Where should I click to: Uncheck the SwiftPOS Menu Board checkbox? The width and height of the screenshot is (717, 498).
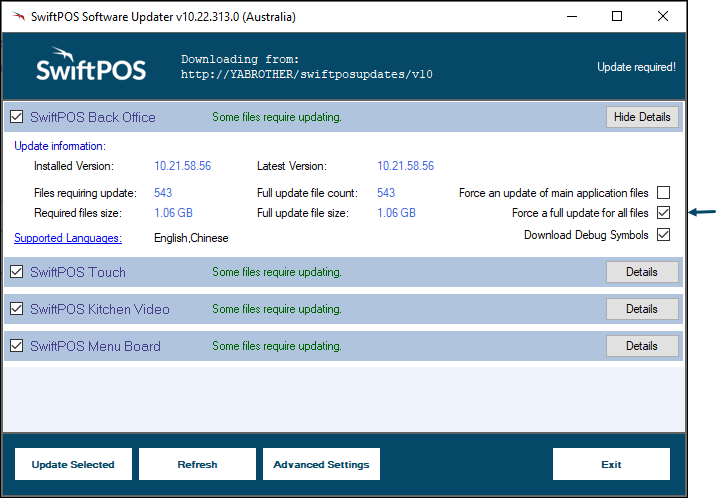pyautogui.click(x=16, y=346)
